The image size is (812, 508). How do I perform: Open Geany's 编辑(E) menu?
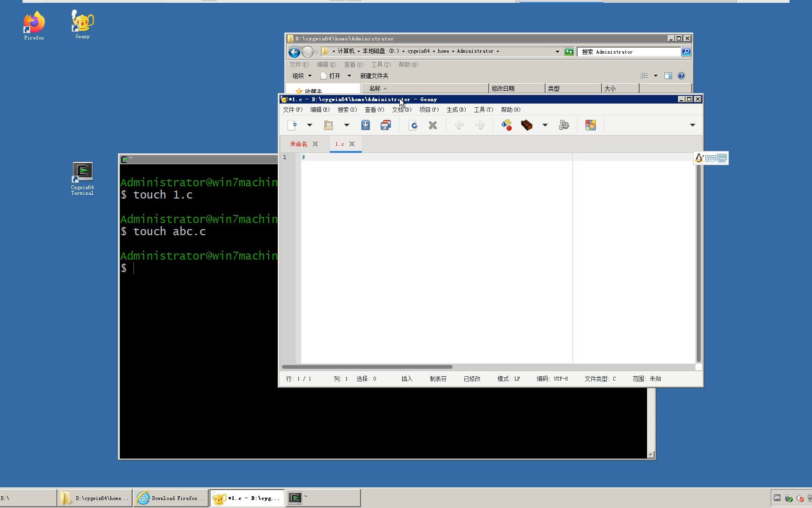pos(320,110)
